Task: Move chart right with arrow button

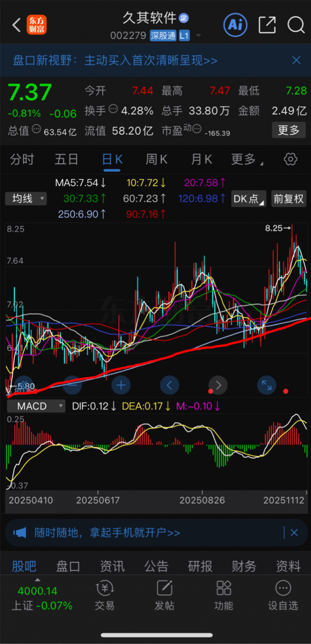Action: coord(218,385)
